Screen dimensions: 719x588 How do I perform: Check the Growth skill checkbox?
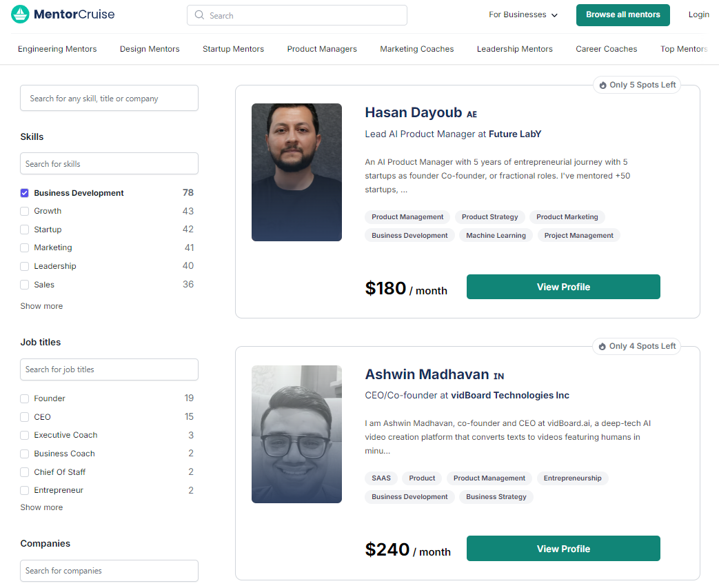(24, 211)
